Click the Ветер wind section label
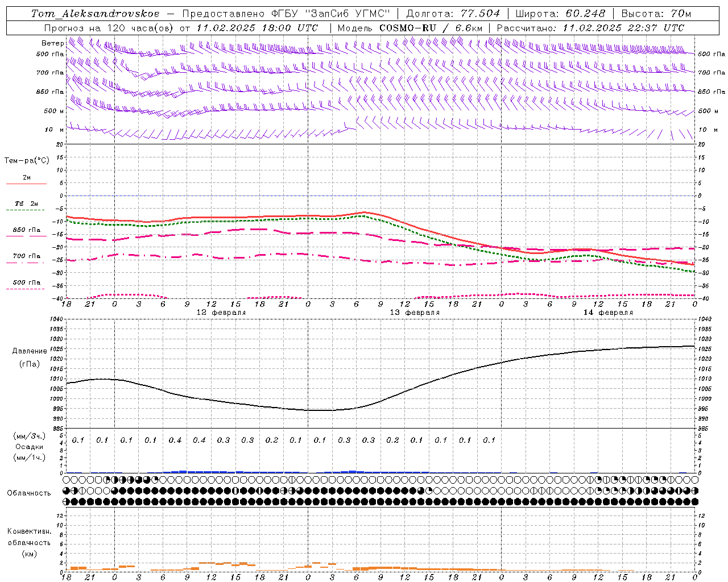728x582 pixels. tap(52, 43)
